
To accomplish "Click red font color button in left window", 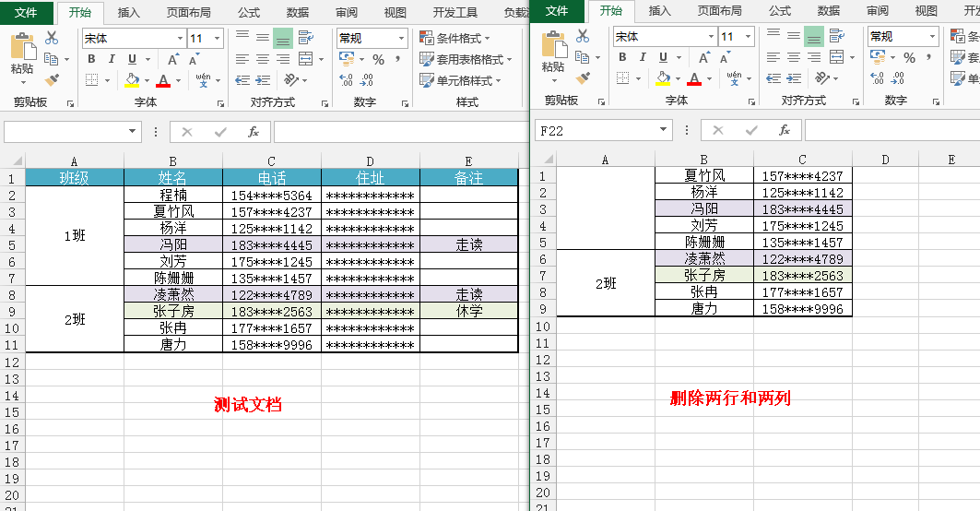I will point(163,80).
